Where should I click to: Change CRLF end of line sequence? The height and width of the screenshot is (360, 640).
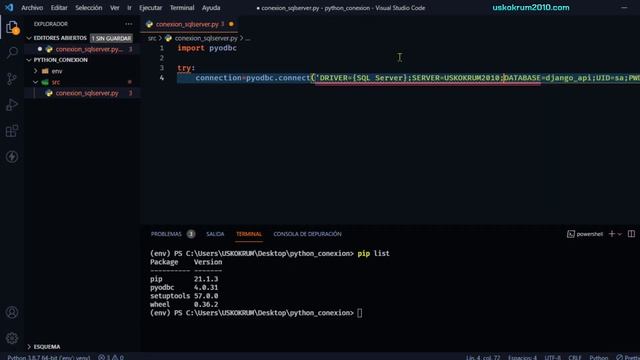[x=575, y=357]
